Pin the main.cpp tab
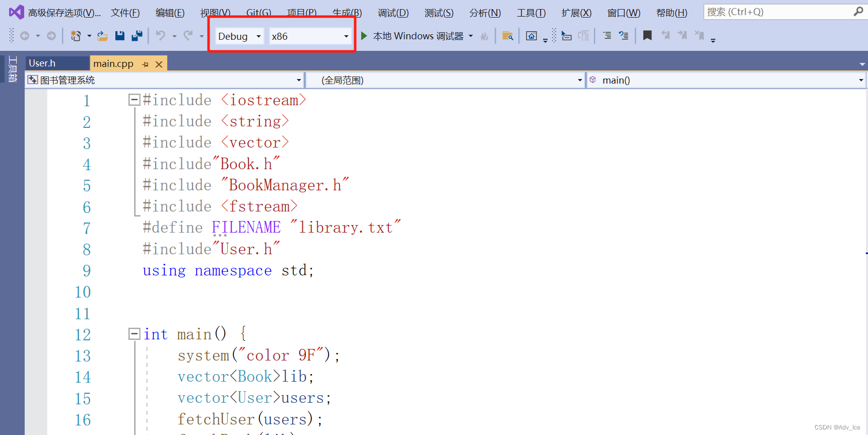 [145, 64]
